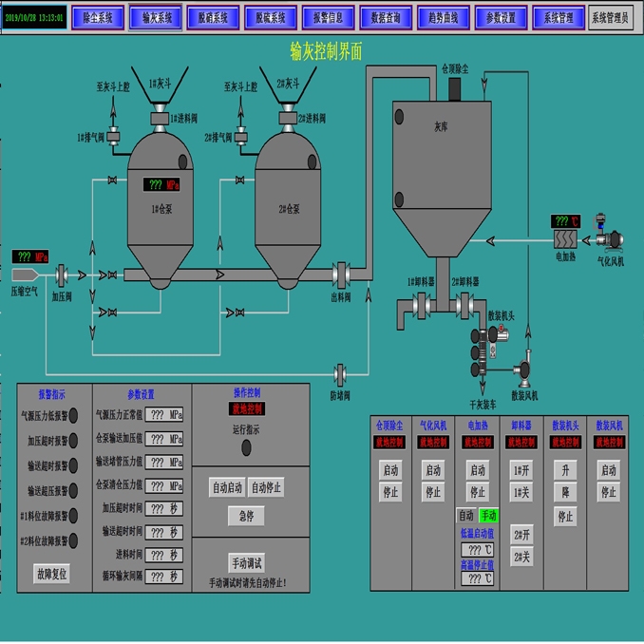Click the 卸料器 1#开 button
Screen dimensions: 644x644
521,470
